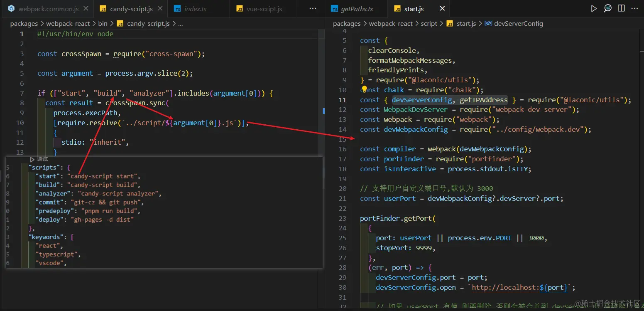
Task: Open 'start.js' file breadcrumb segment
Action: point(461,24)
